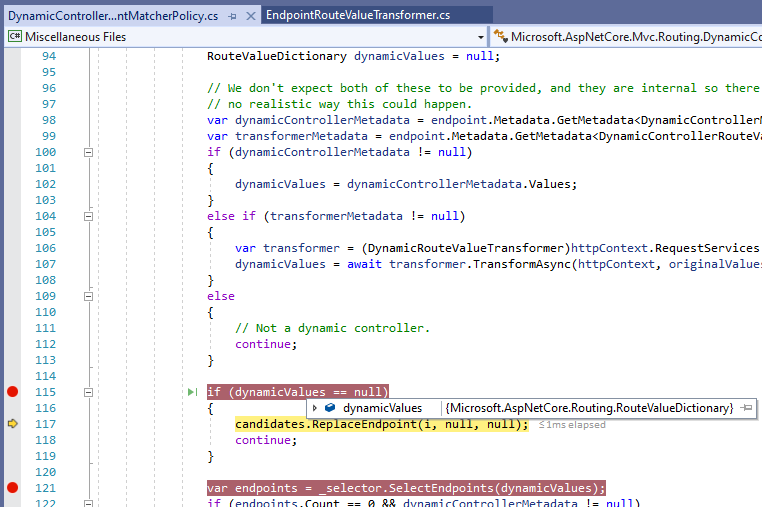This screenshot has height=507, width=762.
Task: Click 'DynamicRouteValueTransformer' cast on line 106
Action: click(466, 248)
